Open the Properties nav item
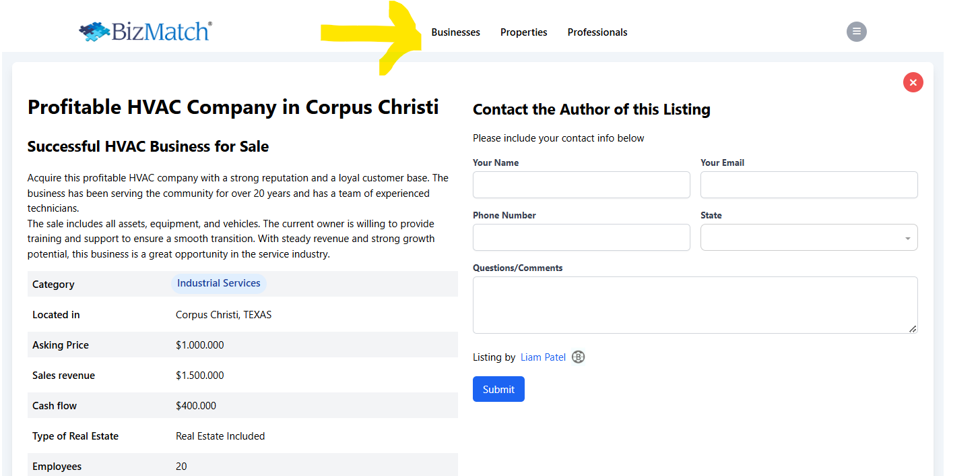Viewport: 980px width, 476px height. pyautogui.click(x=523, y=32)
